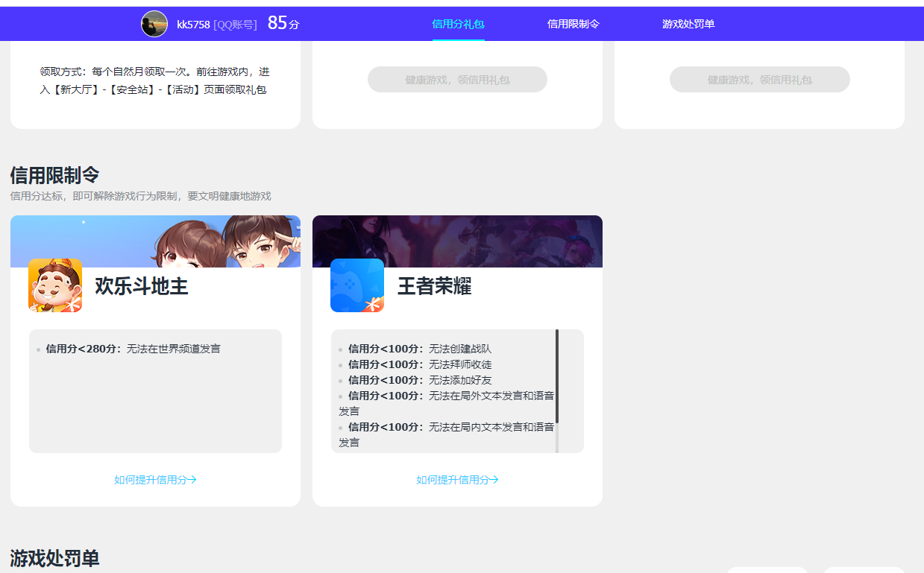Click the 欢乐斗地主 card title
Viewport: 924px width, 573px height.
(142, 286)
